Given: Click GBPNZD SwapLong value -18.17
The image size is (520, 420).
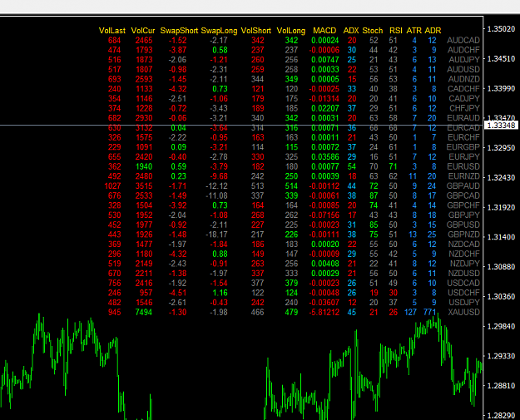Looking at the screenshot, I should pyautogui.click(x=216, y=235).
